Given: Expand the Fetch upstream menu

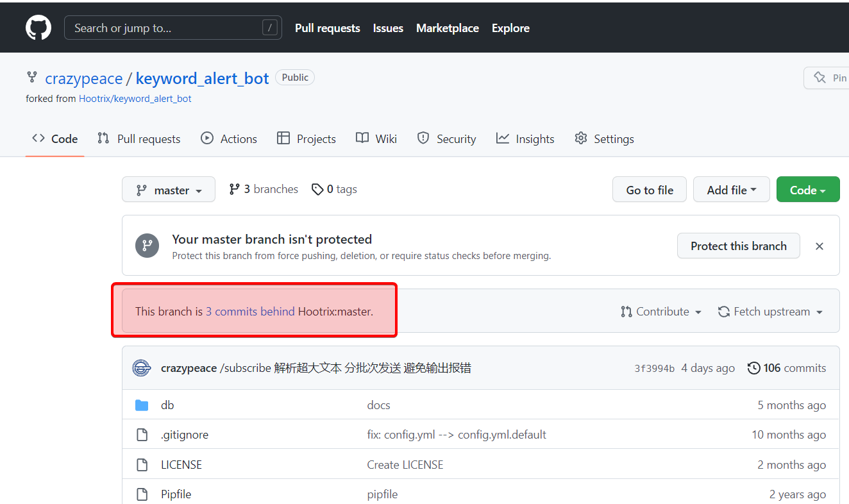Looking at the screenshot, I should click(x=770, y=312).
